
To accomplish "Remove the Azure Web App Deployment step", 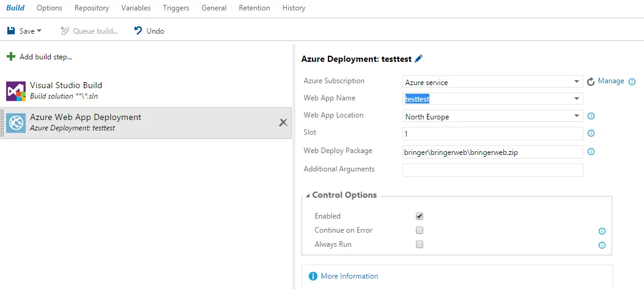I will [283, 122].
